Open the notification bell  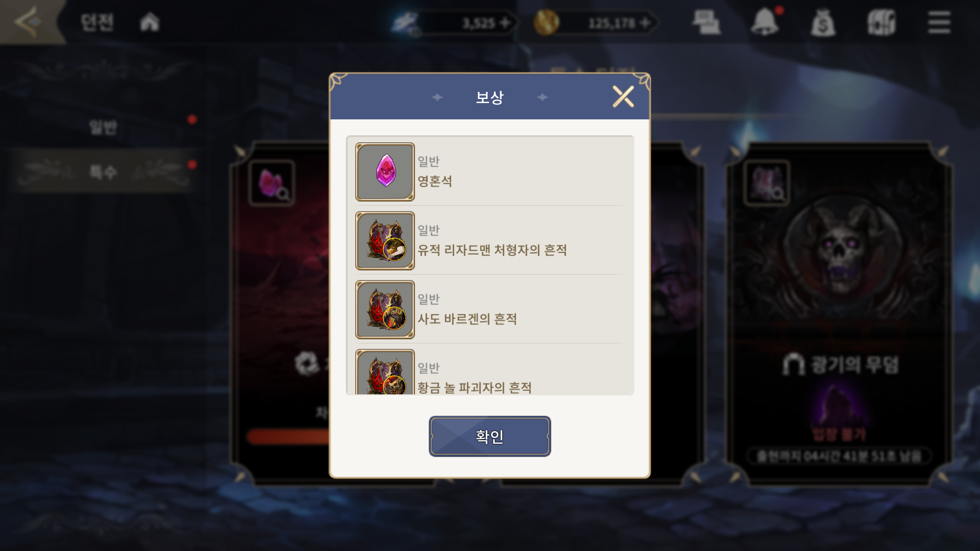(765, 22)
